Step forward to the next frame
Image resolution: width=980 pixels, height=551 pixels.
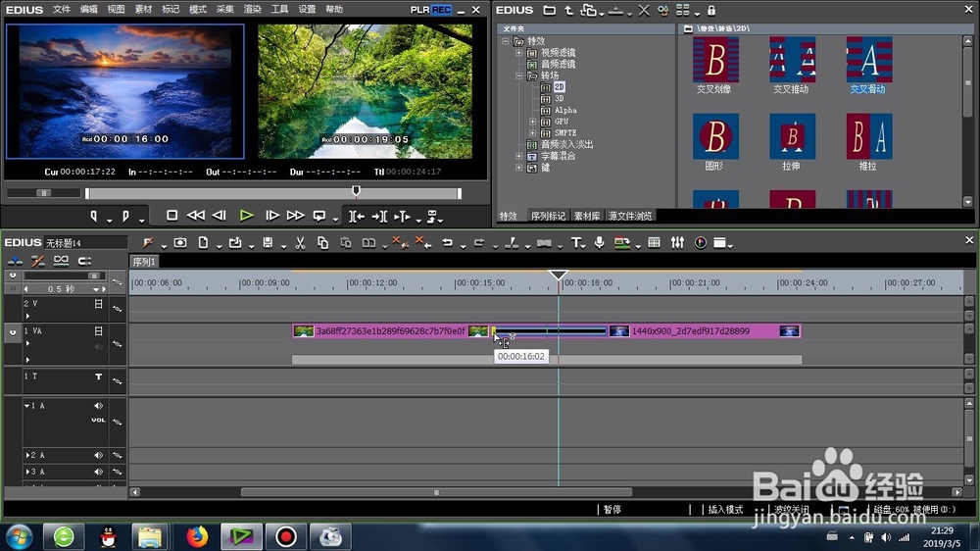[271, 216]
